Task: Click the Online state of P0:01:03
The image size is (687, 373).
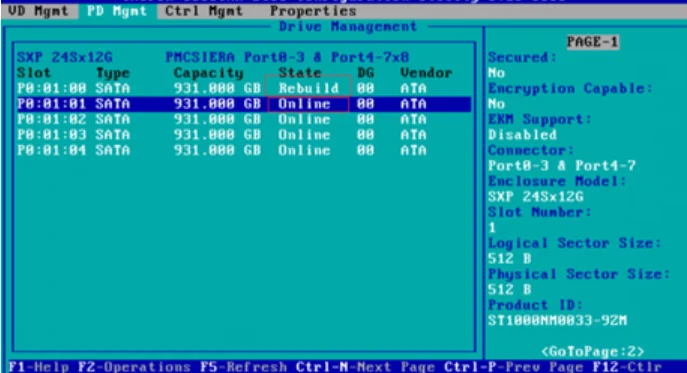Action: click(304, 135)
